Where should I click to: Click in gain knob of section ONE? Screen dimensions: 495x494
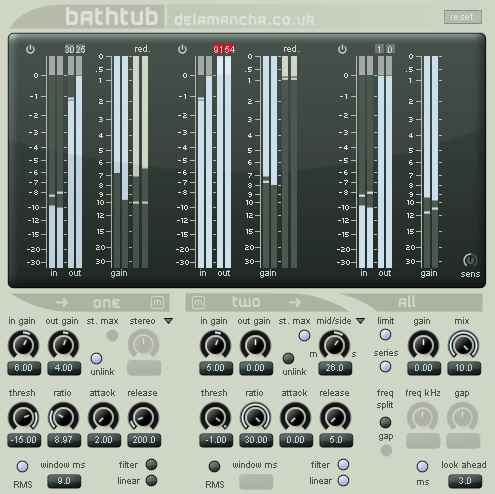pos(23,345)
